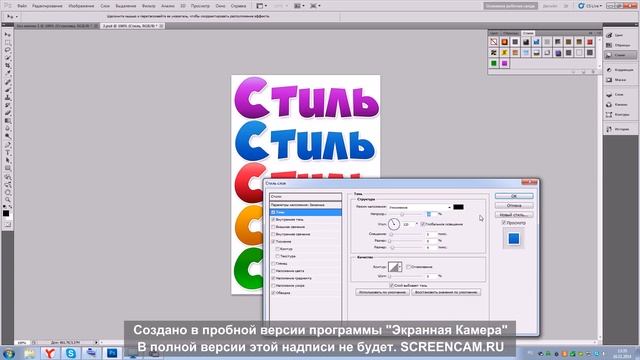Viewport: 640px width, 360px height.
Task: Apply the green style swatch
Action: pos(494,63)
